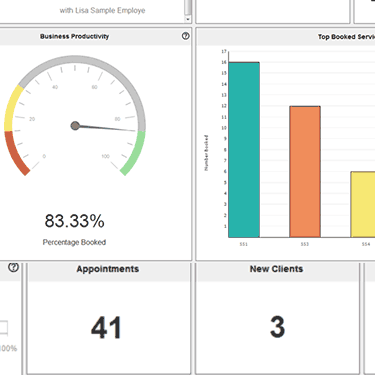
Task: Click the Top Booked Services title
Action: coord(346,37)
